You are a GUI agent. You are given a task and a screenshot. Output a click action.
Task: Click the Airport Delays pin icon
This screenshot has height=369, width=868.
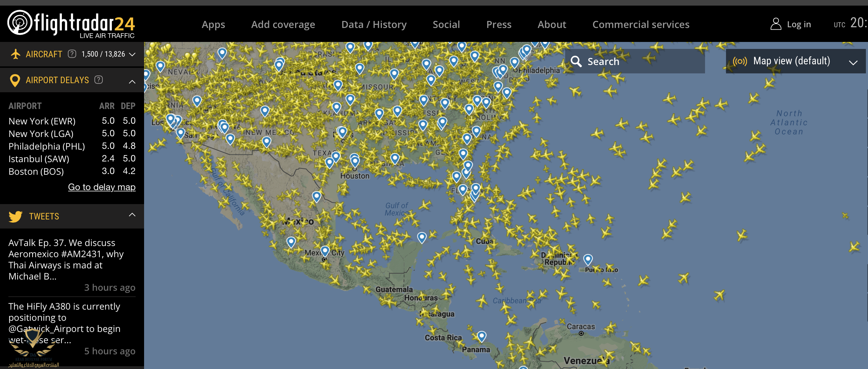(x=15, y=80)
